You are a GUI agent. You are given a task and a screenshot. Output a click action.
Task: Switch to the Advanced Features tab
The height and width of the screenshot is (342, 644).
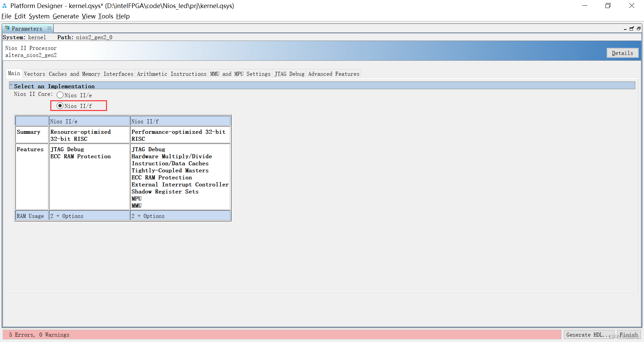(334, 74)
